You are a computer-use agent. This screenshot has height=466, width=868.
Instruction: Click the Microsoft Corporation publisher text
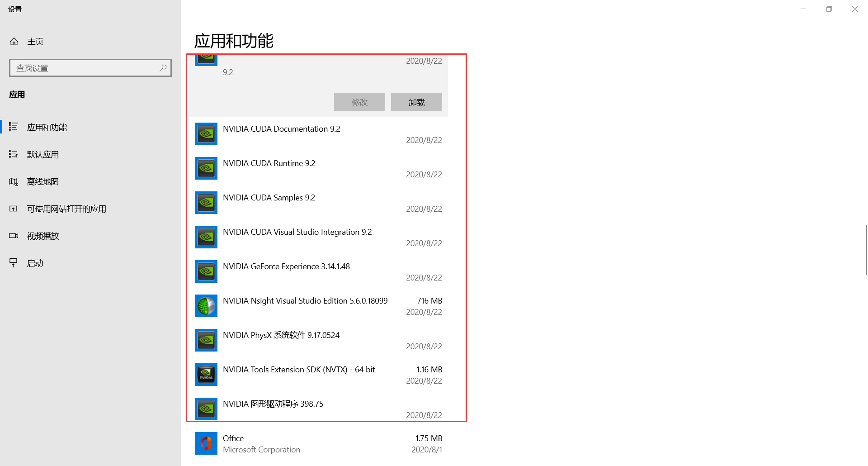(261, 450)
